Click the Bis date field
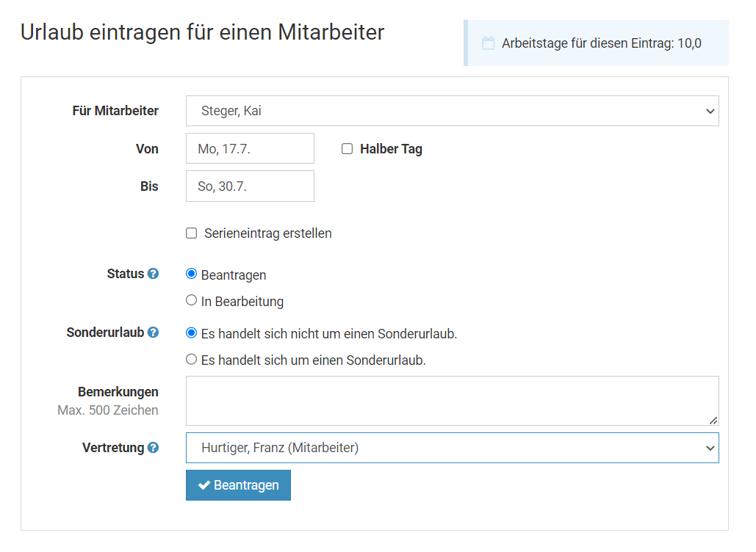 250,186
